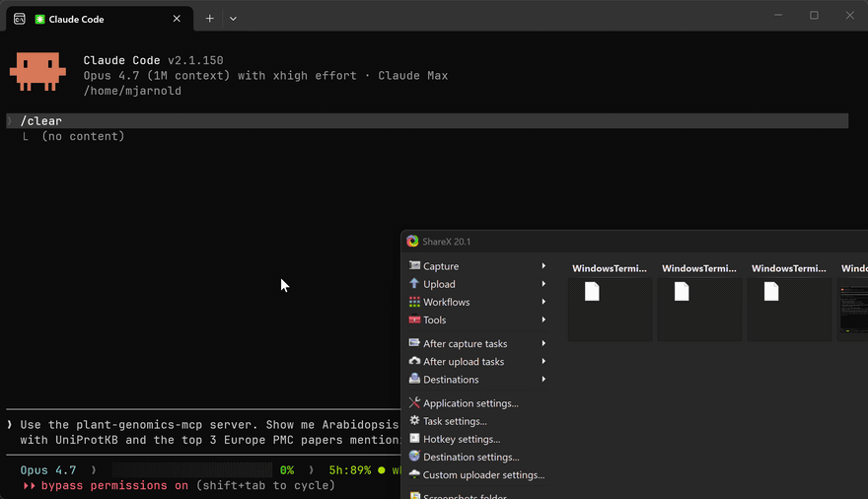Click the 5h:89% usage indicator

(x=350, y=470)
